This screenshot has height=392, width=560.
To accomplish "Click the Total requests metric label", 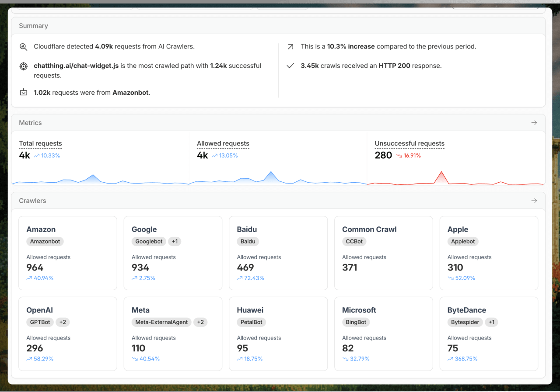I will [40, 143].
